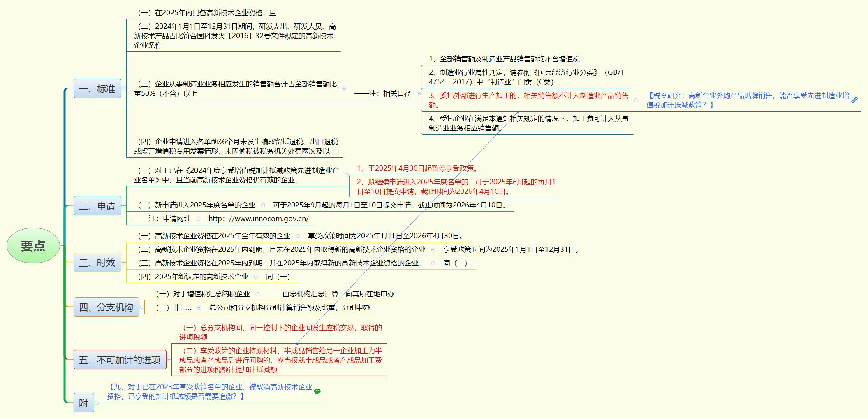Open the blue 税案研究:高新企业外购产品贴牌销售 note
868x419 pixels.
point(748,100)
